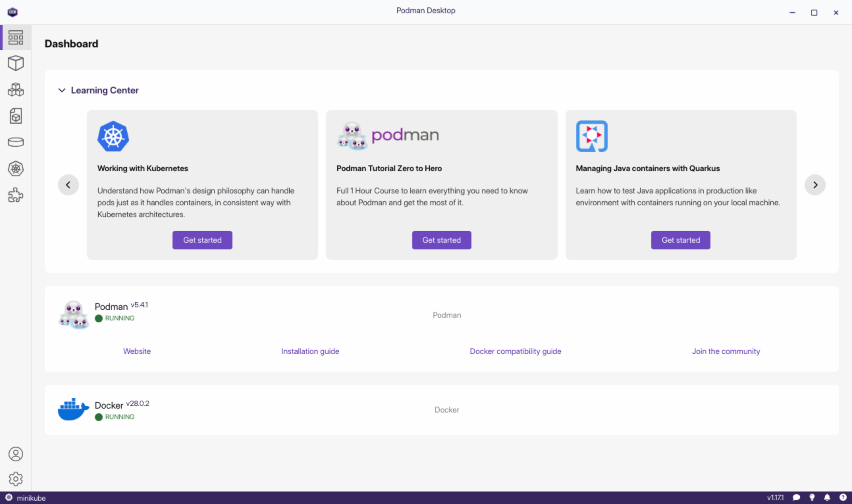The width and height of the screenshot is (852, 504).
Task: Open the Extensions puzzle icon
Action: pos(15,195)
